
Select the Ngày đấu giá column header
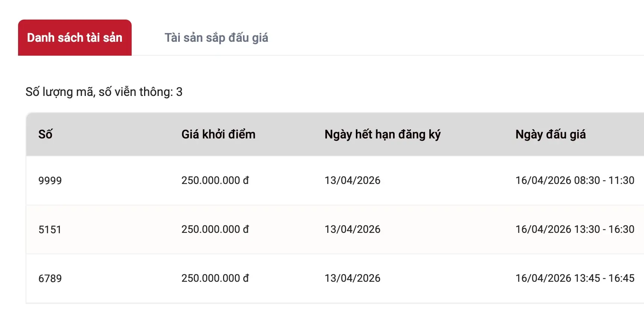pos(550,134)
